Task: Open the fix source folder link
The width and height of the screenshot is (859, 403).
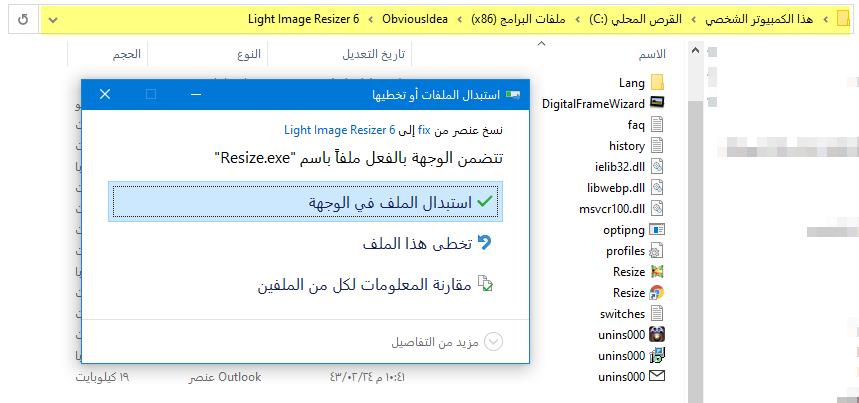Action: (424, 130)
